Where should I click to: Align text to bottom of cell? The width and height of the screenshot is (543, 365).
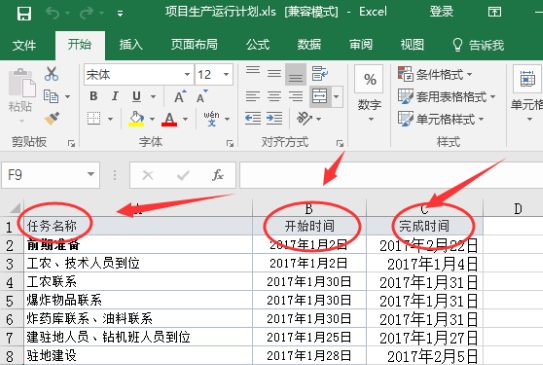point(295,74)
